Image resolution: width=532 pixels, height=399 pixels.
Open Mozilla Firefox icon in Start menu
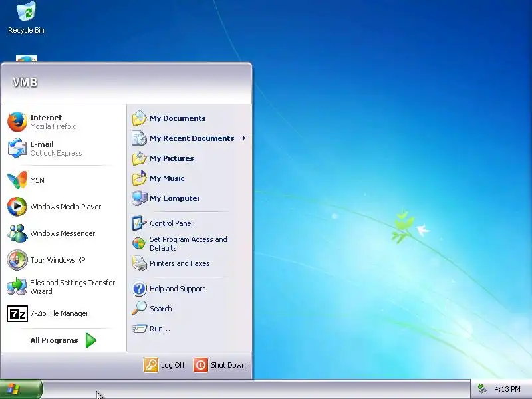[17, 122]
